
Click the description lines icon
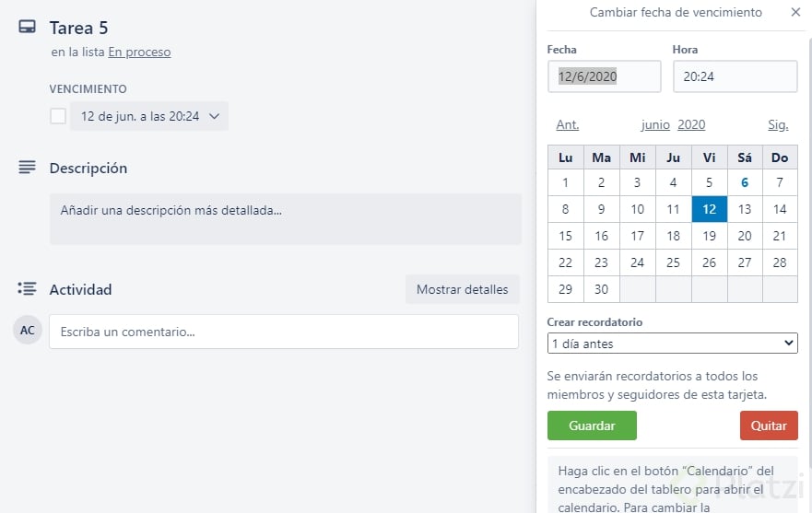(x=28, y=168)
